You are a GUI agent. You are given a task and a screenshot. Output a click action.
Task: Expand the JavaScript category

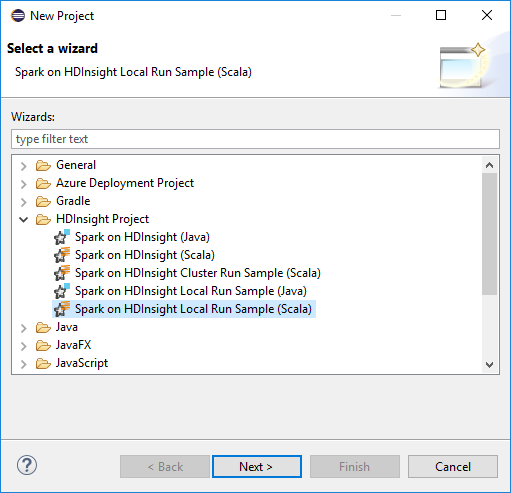point(23,364)
